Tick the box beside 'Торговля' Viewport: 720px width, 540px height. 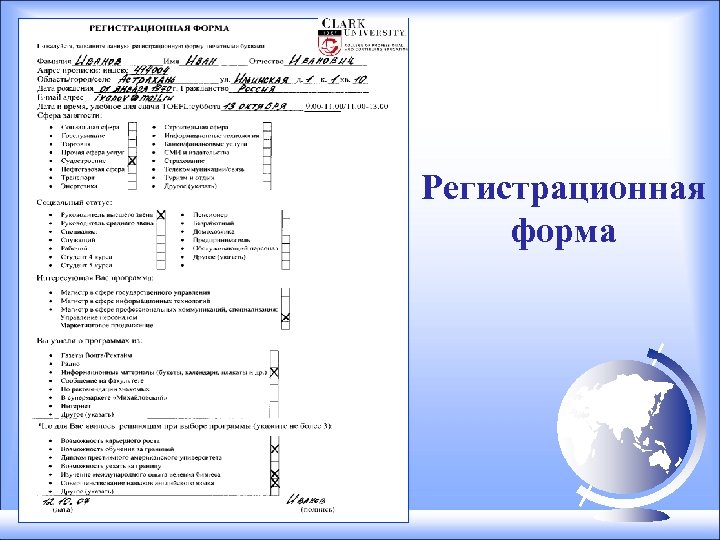pos(132,144)
